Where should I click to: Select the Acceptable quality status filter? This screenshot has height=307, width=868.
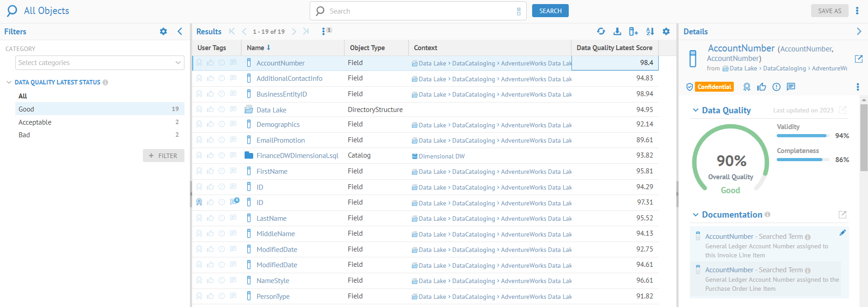35,122
